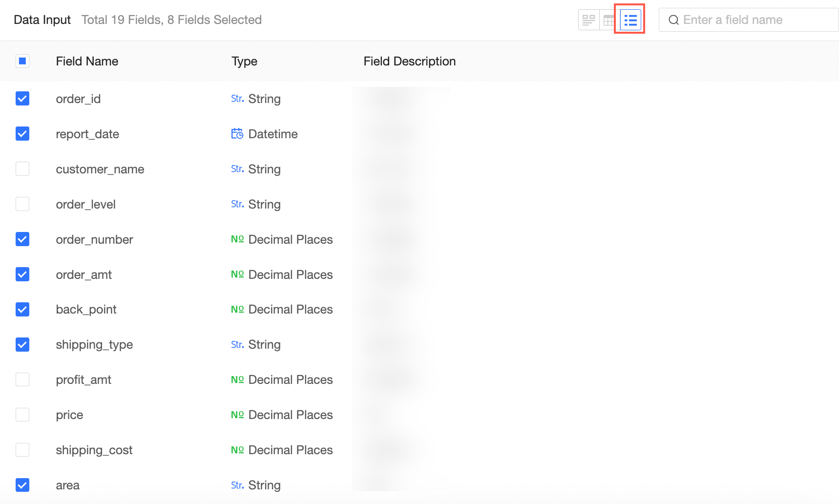This screenshot has width=839, height=504.
Task: Uncheck the back_point field checkbox
Action: tap(22, 309)
